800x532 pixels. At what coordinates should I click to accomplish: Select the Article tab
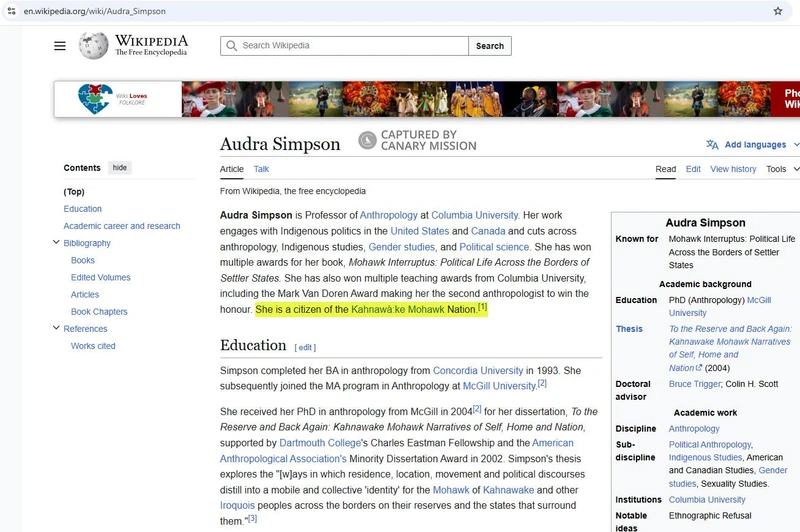click(x=232, y=169)
